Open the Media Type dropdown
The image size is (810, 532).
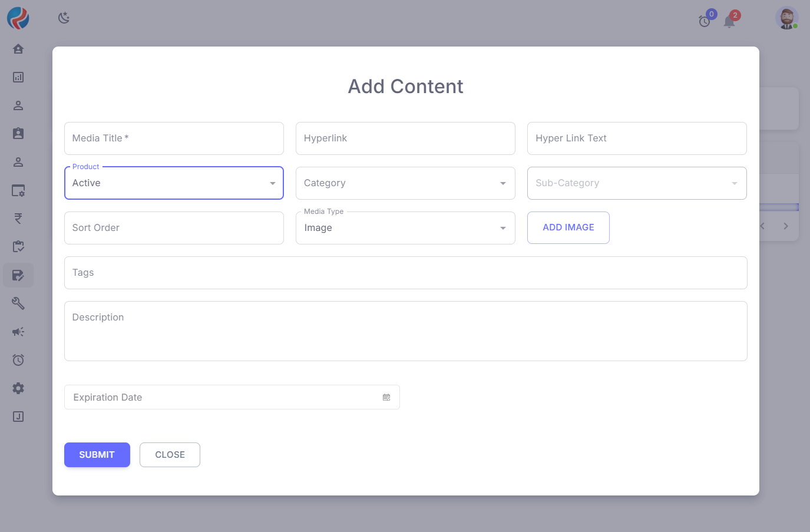[x=405, y=228]
